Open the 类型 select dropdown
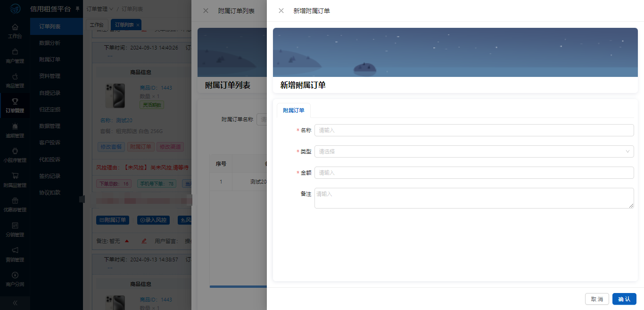The height and width of the screenshot is (310, 644). pos(474,151)
